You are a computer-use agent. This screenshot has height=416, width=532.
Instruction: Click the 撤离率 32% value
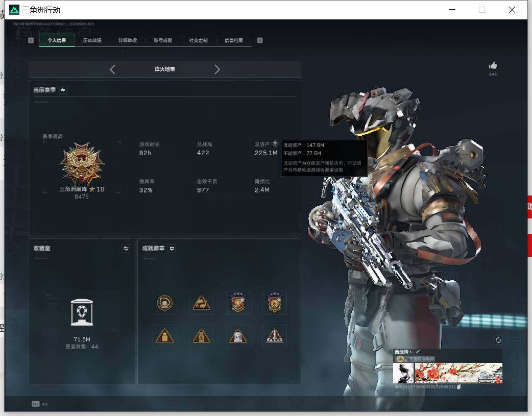point(146,190)
